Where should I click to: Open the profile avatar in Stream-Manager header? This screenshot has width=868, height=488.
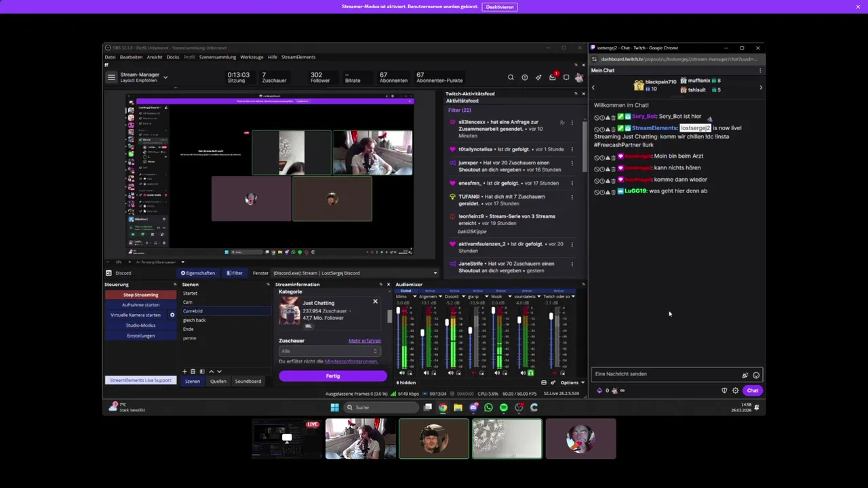click(x=579, y=77)
